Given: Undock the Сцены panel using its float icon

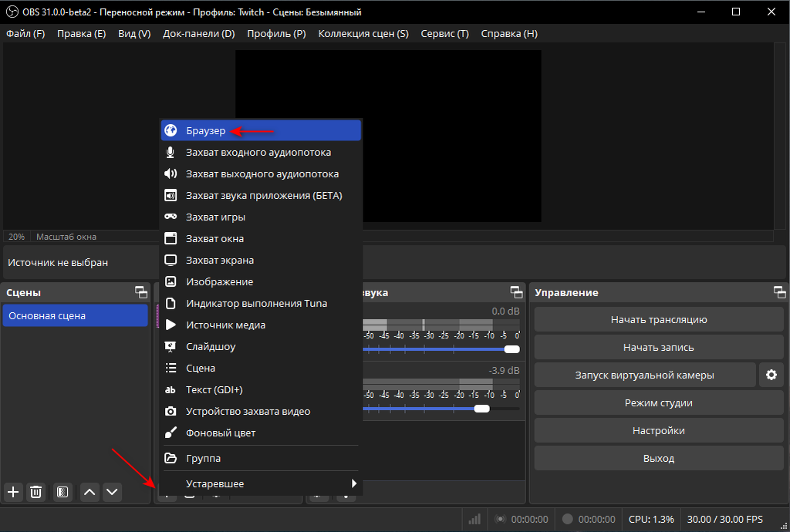Looking at the screenshot, I should [x=141, y=292].
